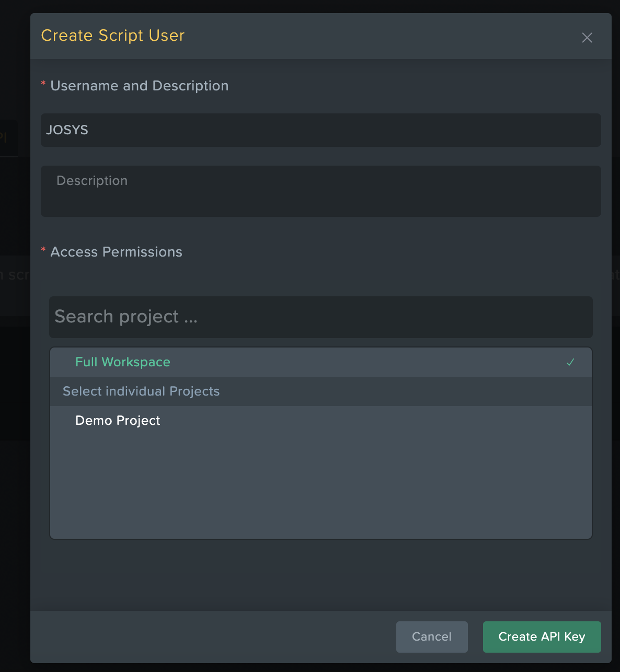620x672 pixels.
Task: Click the red asterisk beside Access Permissions
Action: point(43,250)
